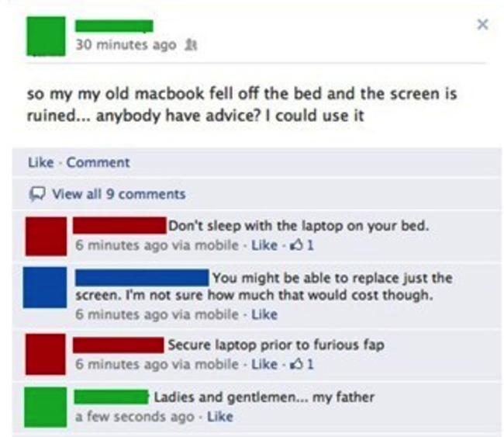Open the post author's green redacted name
Image resolution: width=504 pixels, height=437 pixels.
114,26
